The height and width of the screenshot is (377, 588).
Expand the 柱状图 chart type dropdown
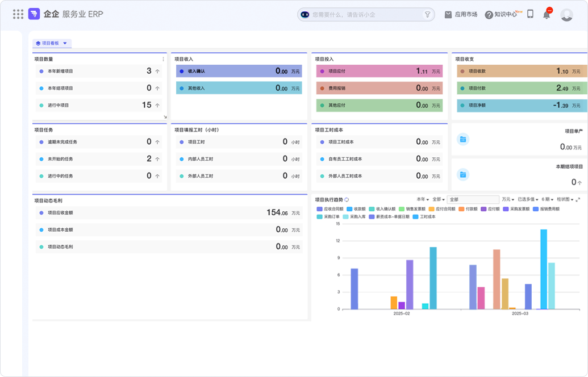(565, 200)
